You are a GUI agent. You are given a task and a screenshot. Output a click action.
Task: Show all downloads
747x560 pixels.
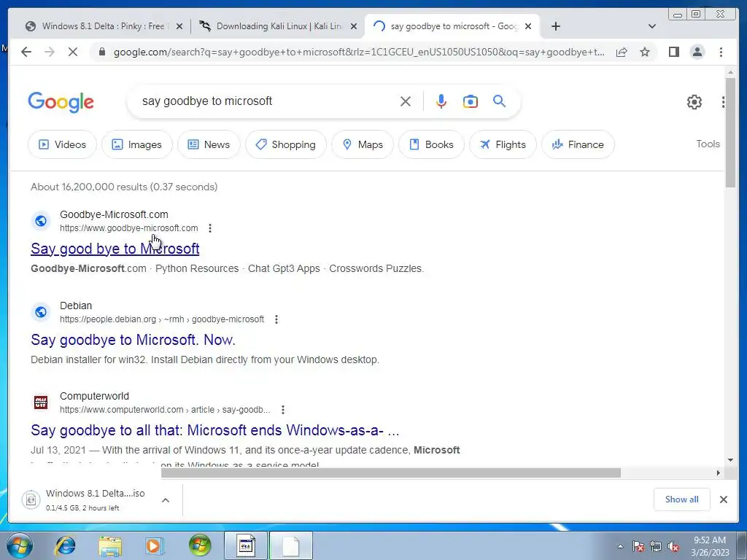[x=682, y=499]
